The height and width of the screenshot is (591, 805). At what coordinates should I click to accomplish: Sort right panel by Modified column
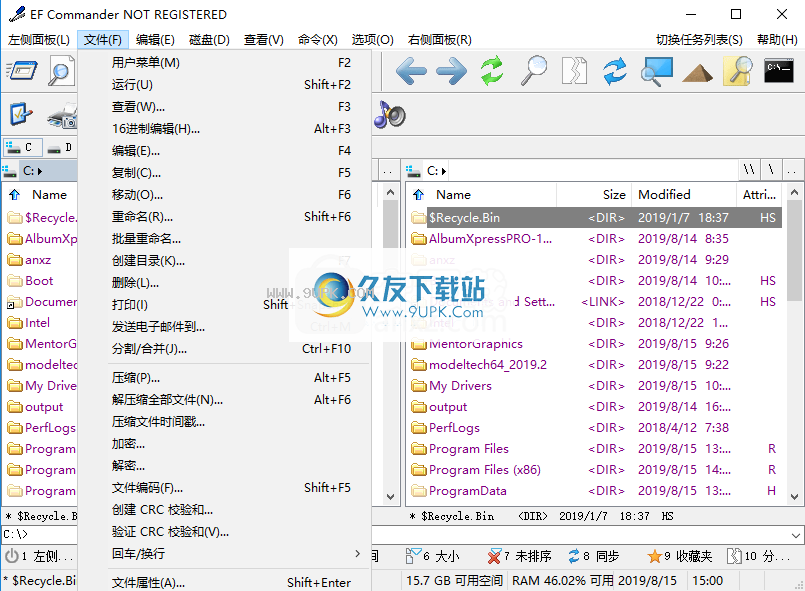tap(684, 195)
